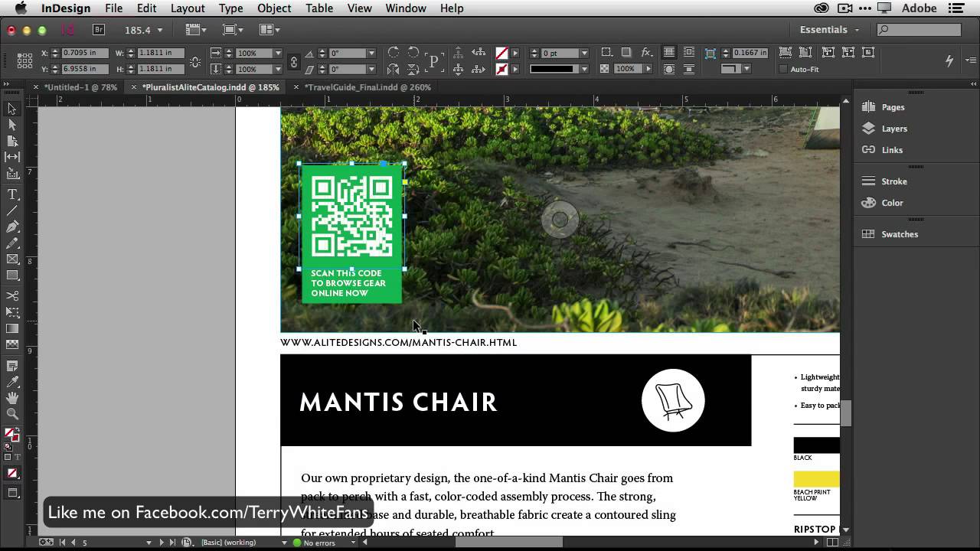This screenshot has width=980, height=551.
Task: Select the Zoom tool magnifier
Action: (12, 414)
